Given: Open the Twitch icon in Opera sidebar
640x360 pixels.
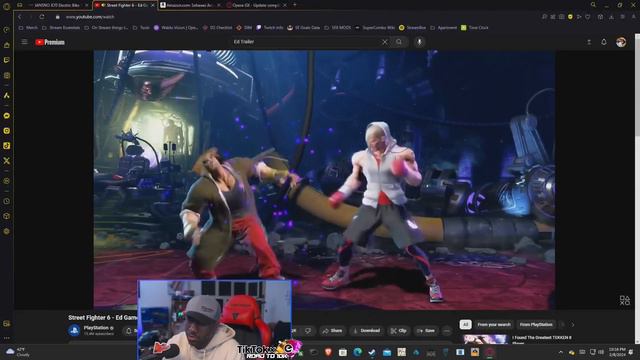Looking at the screenshot, I should point(7,60).
